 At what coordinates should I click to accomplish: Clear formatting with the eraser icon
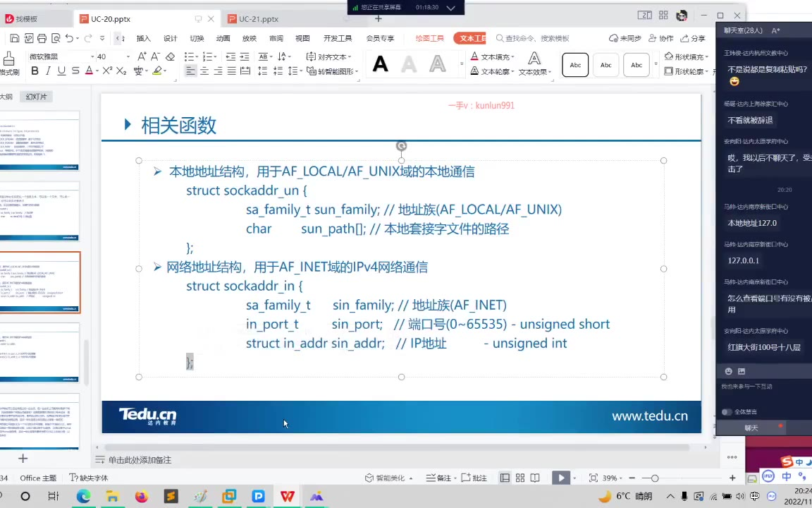[x=170, y=56]
